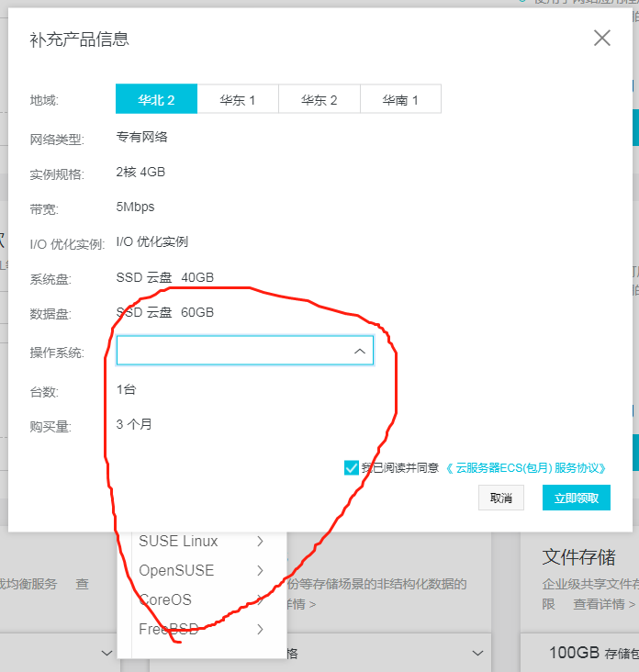Select SUSE Linux from OS list
Image resolution: width=639 pixels, height=672 pixels.
[178, 542]
